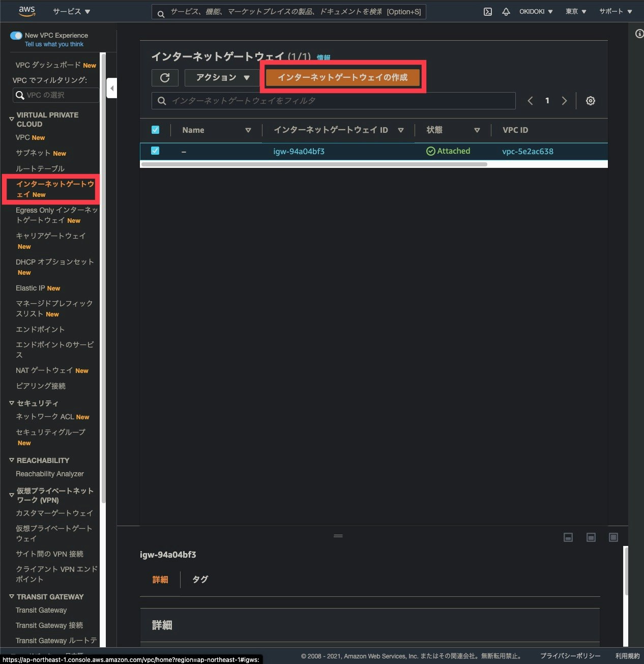This screenshot has width=644, height=664.
Task: Uncheck the igw-94a04bf3 row checkbox
Action: pos(155,151)
